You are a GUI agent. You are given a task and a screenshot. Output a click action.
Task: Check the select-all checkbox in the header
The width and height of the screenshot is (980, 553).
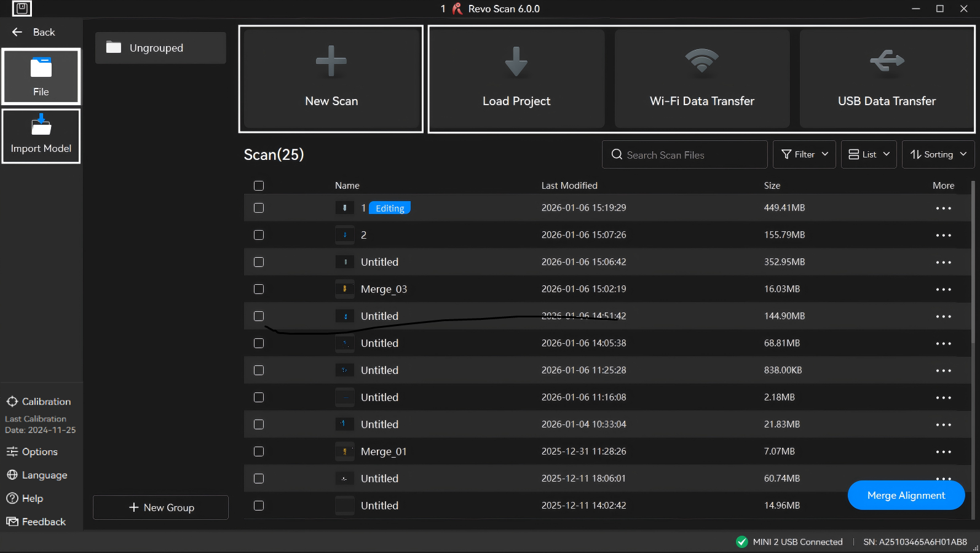(x=259, y=186)
